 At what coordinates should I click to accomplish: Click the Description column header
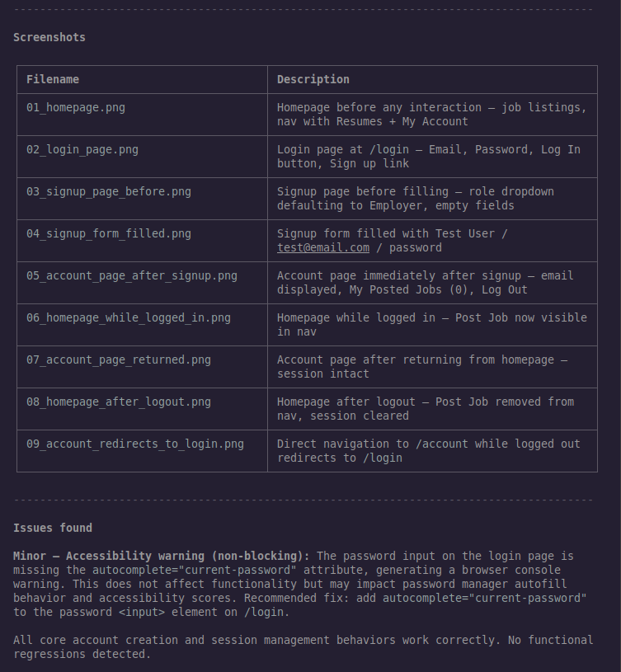313,79
